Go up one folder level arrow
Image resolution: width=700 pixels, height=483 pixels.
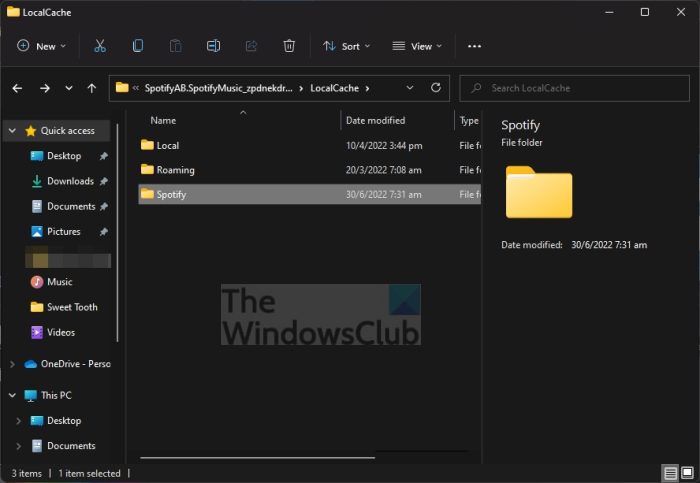[x=92, y=88]
